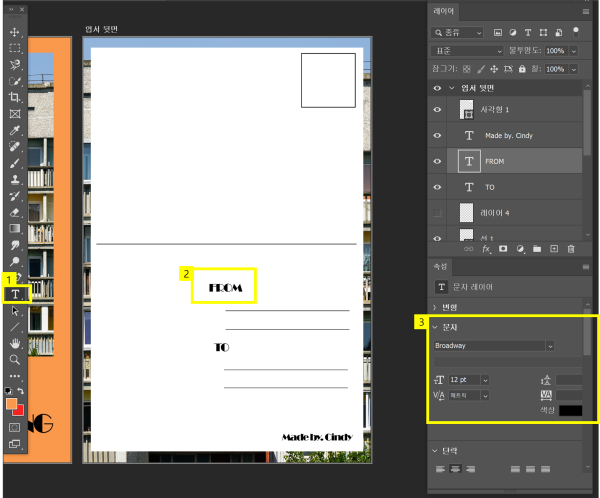This screenshot has width=600, height=498.
Task: Open the black text color swatch
Action: click(x=571, y=410)
